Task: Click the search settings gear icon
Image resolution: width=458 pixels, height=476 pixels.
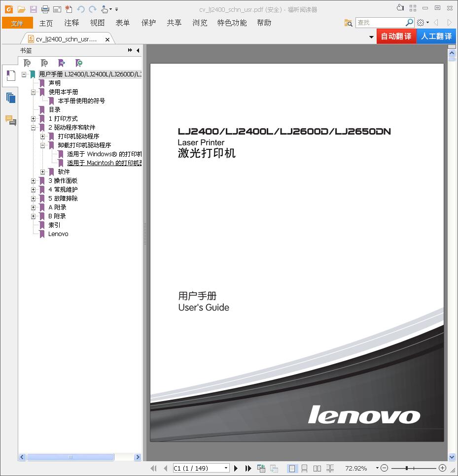Action: [x=421, y=23]
